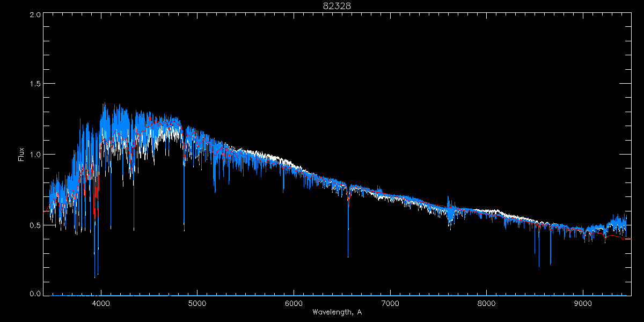The image size is (644, 322).
Task: Click the plot title 82328
Action: point(336,6)
